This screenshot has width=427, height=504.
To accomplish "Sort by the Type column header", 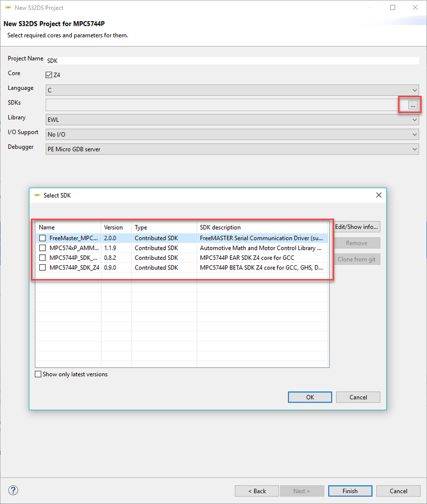I will 165,227.
